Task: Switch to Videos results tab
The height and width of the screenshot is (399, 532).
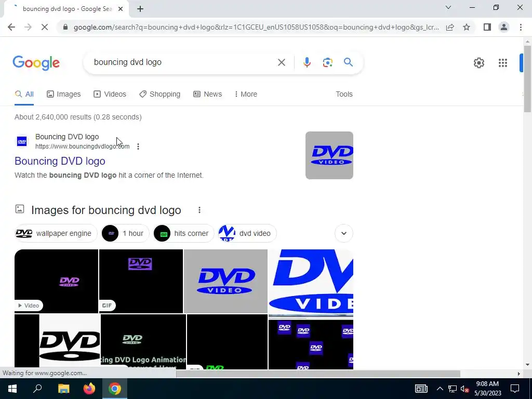Action: pyautogui.click(x=110, y=95)
